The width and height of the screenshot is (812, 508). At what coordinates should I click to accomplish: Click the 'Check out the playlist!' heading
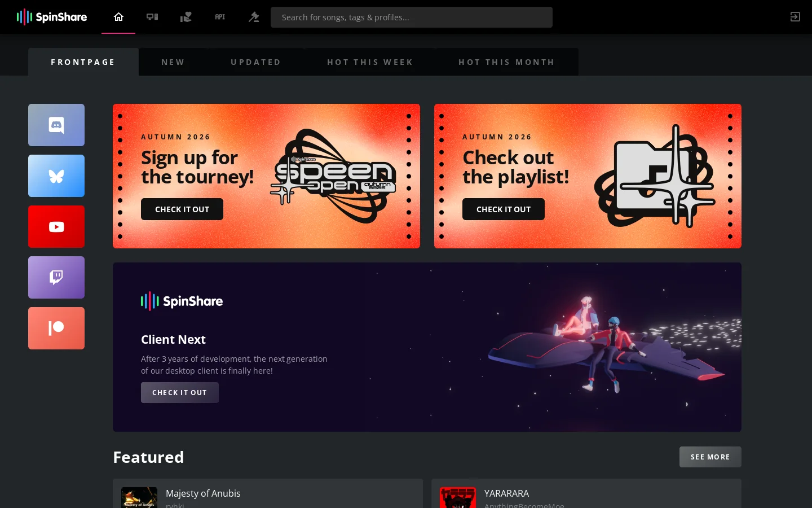tap(516, 167)
